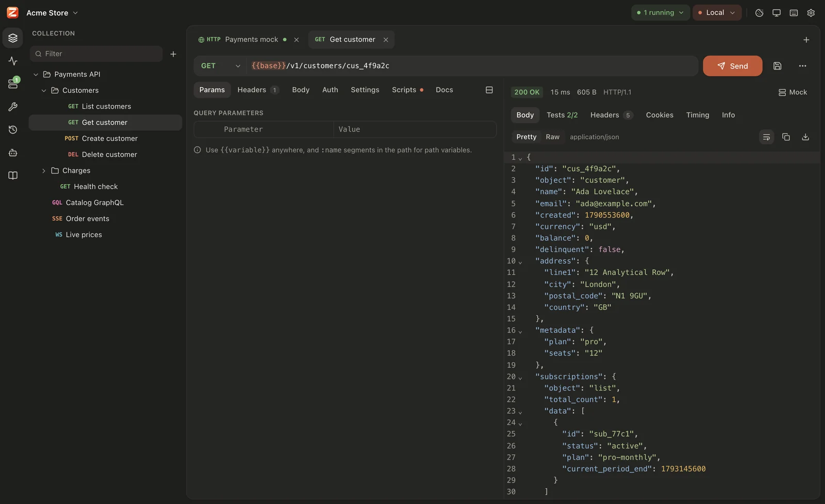Open the bot assistant icon in sidebar
The image size is (825, 504).
(13, 153)
